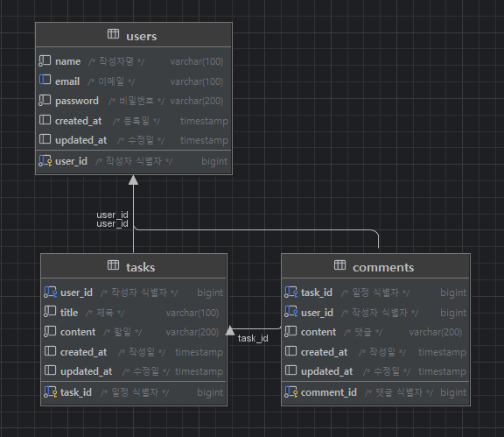
Task: Click created_at column icon in users table
Action: click(x=45, y=120)
